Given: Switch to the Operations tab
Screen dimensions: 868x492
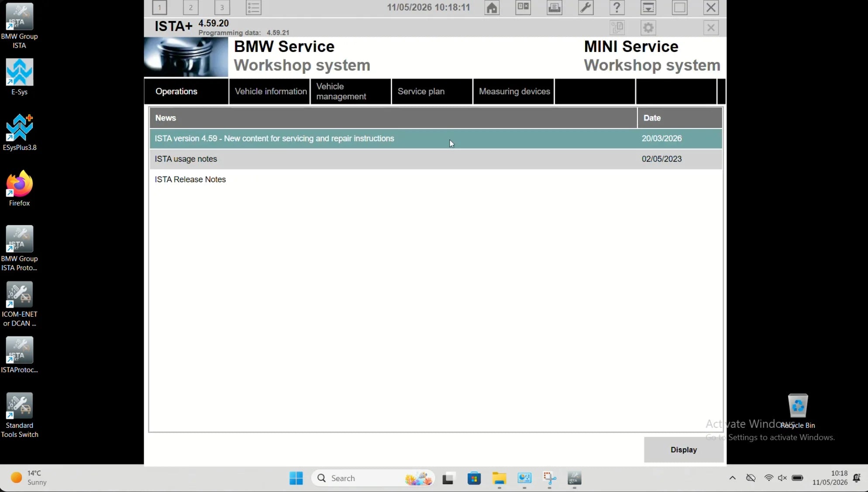Looking at the screenshot, I should tap(186, 91).
